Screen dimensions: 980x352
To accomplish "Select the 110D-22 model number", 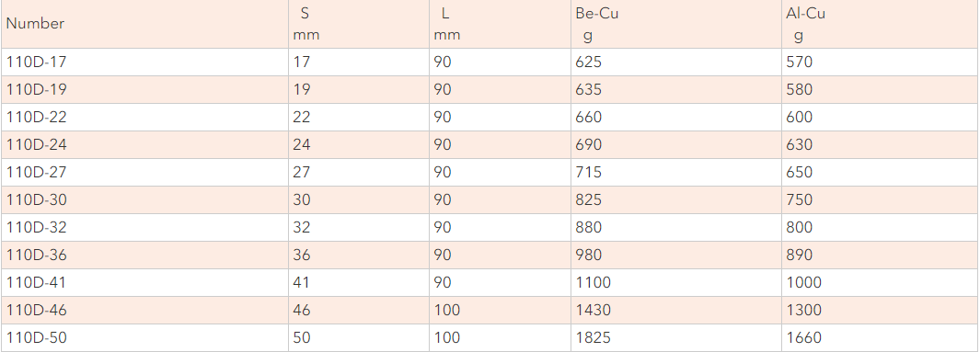I will (x=36, y=118).
